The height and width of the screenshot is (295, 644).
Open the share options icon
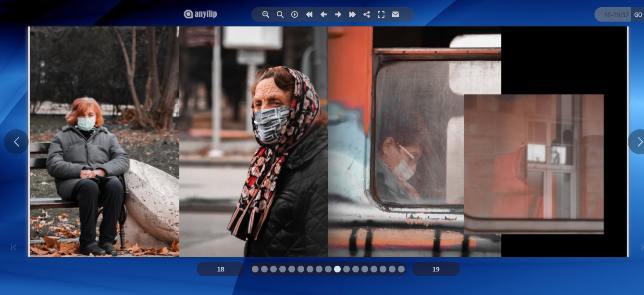point(367,14)
